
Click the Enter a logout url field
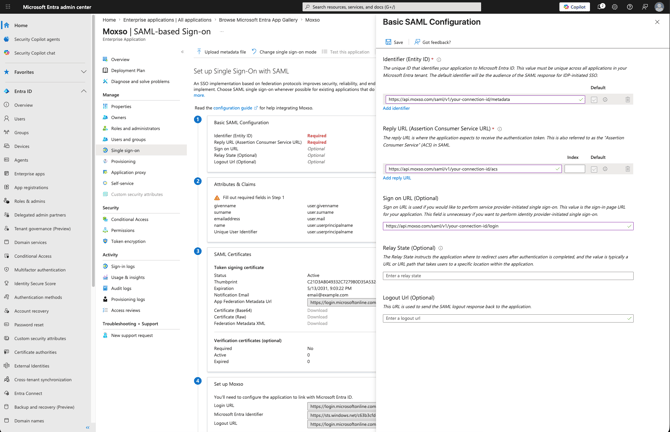coord(508,318)
